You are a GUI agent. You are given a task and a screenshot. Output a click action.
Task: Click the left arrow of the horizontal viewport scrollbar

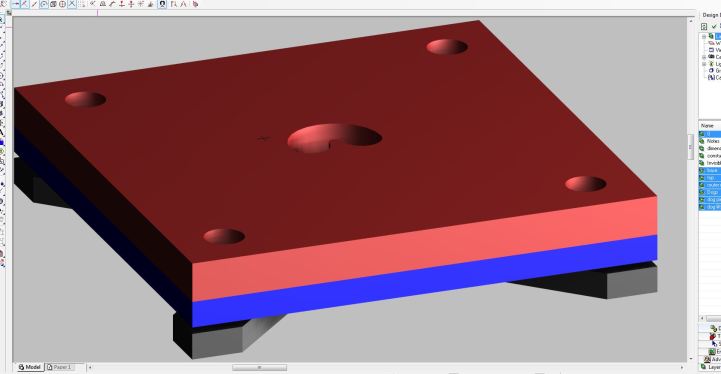click(x=90, y=368)
